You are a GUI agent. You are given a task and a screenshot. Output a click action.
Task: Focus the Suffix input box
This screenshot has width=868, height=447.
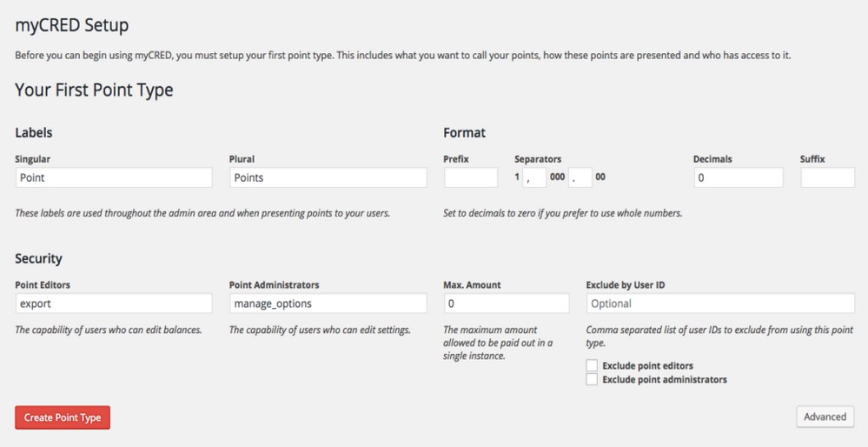pos(827,177)
